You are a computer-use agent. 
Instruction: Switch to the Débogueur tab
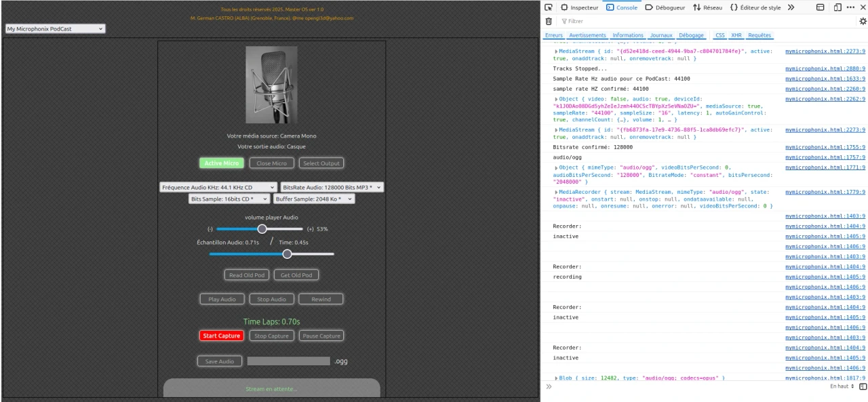pyautogui.click(x=665, y=7)
